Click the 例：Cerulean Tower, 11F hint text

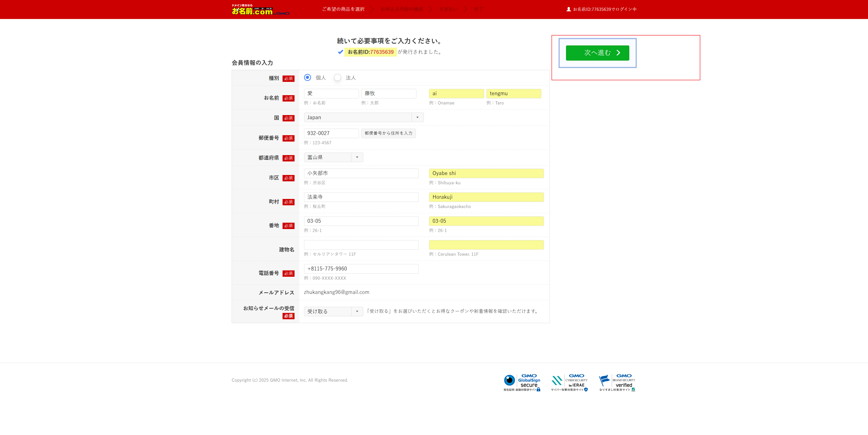click(453, 254)
